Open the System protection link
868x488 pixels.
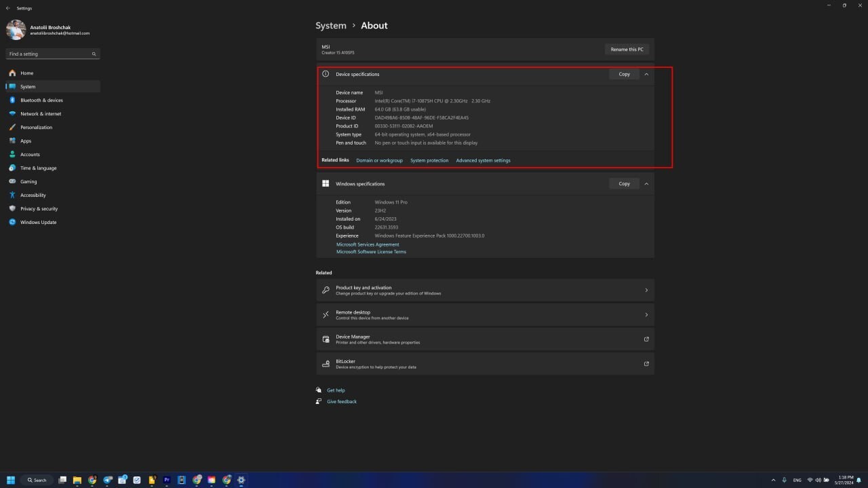(429, 160)
